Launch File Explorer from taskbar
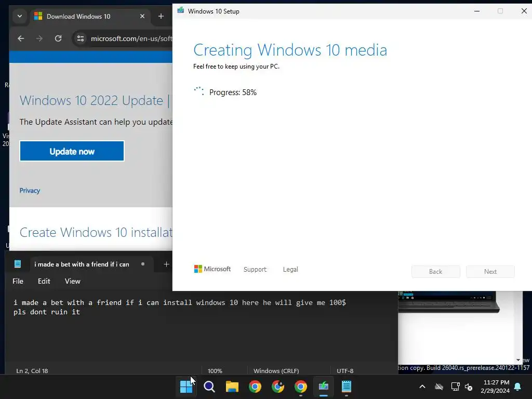 click(232, 387)
